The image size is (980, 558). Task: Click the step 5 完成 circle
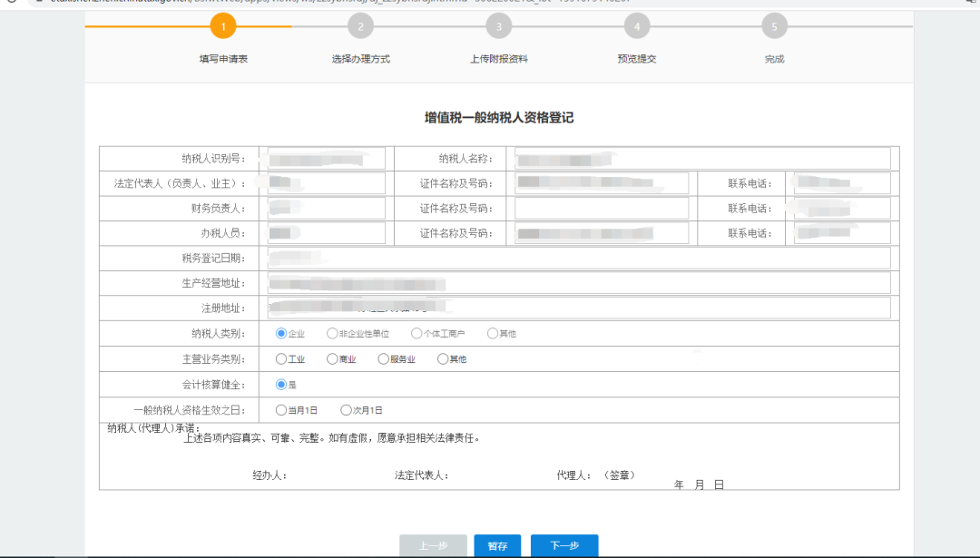(774, 26)
